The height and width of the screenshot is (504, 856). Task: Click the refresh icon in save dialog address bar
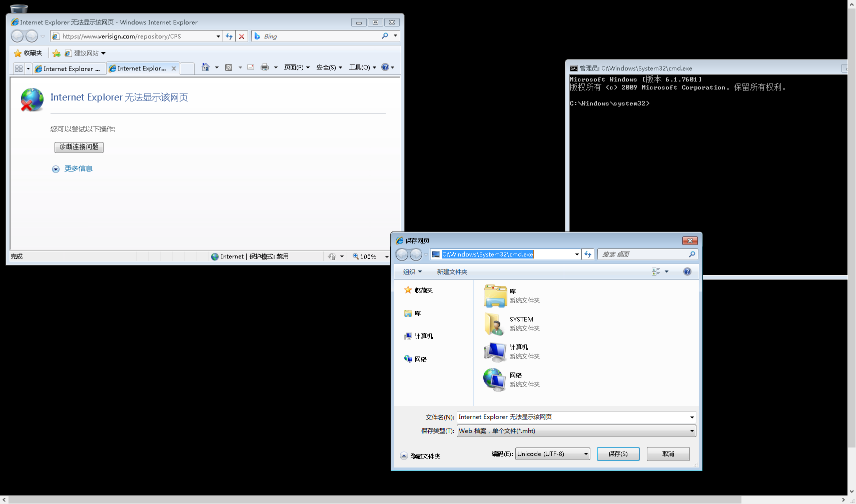click(588, 254)
